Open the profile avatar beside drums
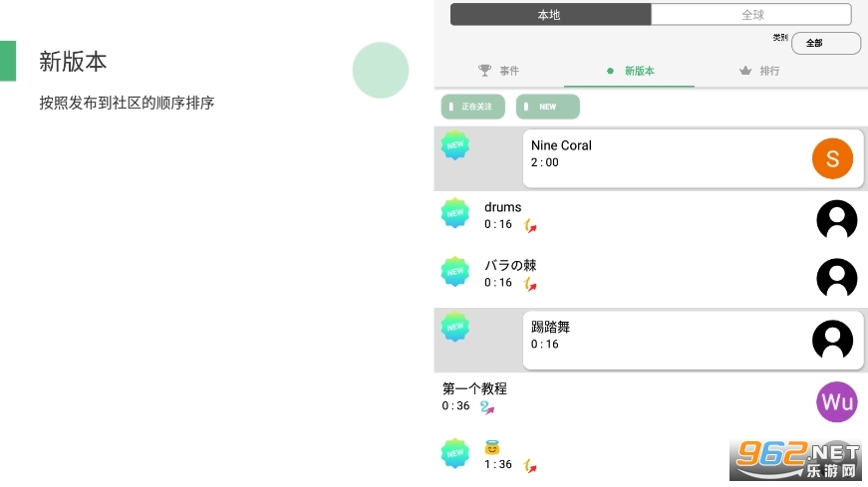 point(836,220)
